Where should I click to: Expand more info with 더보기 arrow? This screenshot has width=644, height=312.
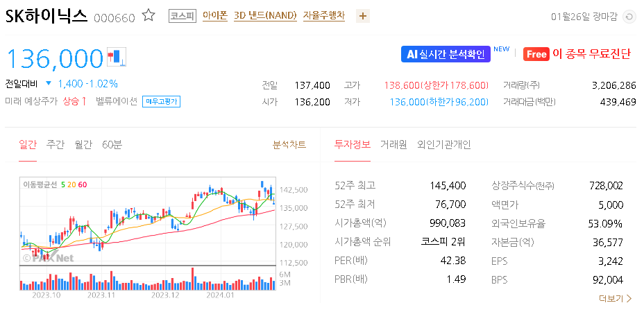click(616, 298)
